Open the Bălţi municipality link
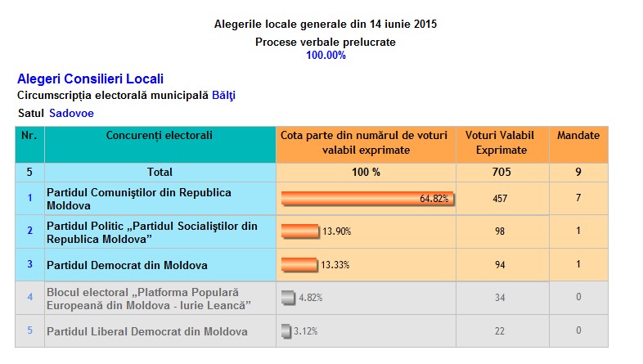The image size is (643, 364). click(223, 96)
